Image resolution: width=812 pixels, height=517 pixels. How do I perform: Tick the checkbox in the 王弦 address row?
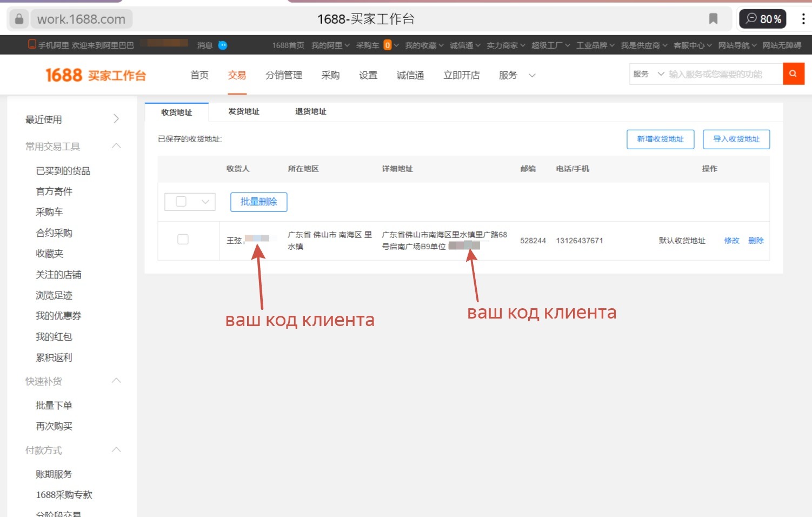pyautogui.click(x=183, y=239)
